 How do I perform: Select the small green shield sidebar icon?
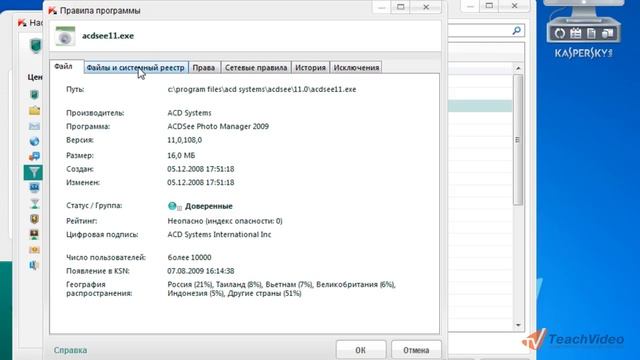click(x=34, y=95)
